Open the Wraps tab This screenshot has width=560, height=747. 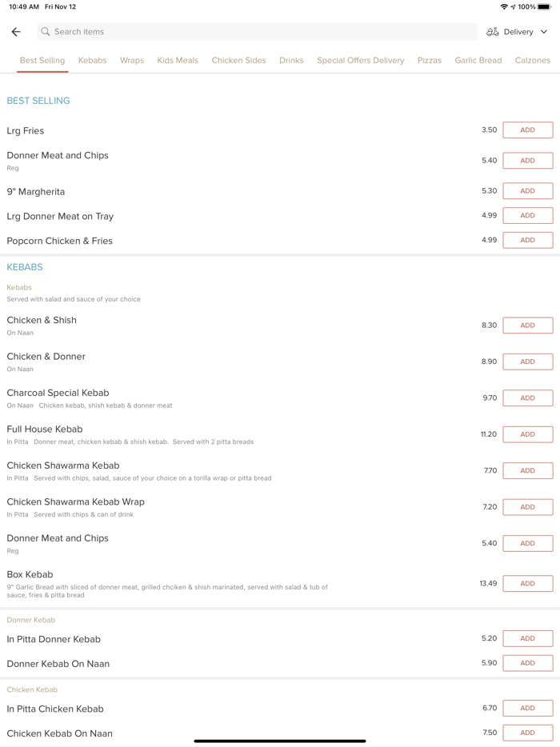[132, 61]
